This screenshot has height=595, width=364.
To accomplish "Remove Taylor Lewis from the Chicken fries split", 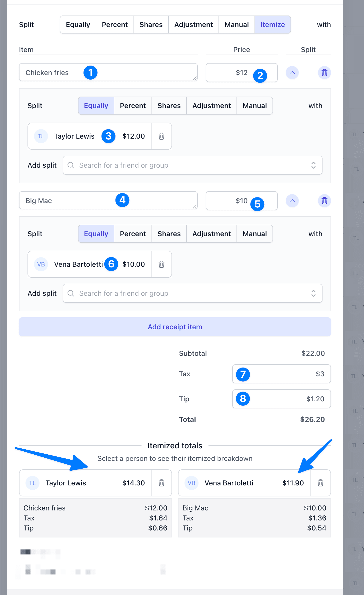I will coord(161,136).
